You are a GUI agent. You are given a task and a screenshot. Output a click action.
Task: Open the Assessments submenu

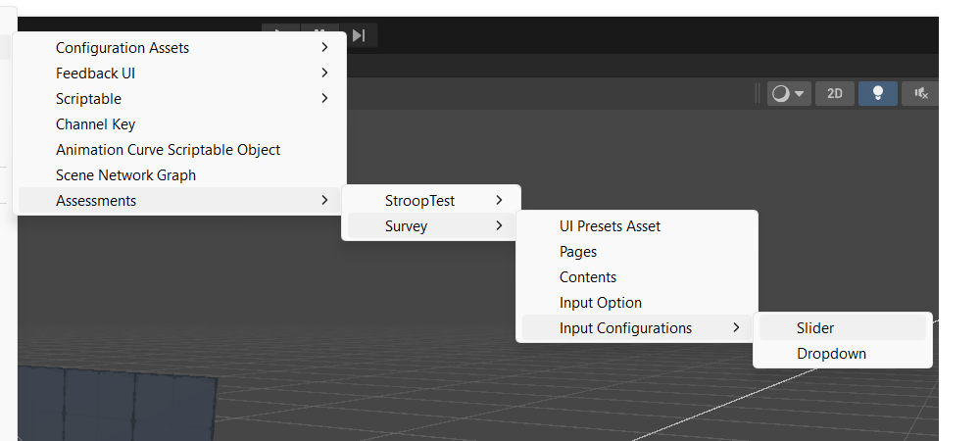pyautogui.click(x=179, y=201)
